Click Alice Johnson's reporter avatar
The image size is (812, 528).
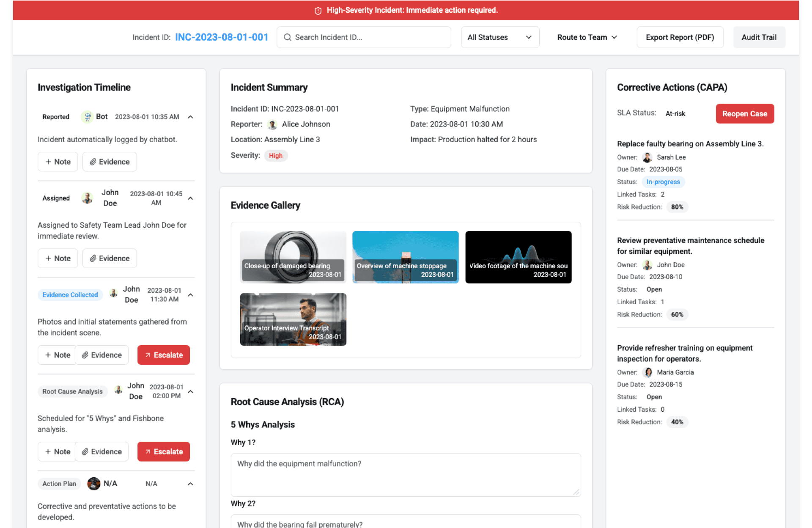click(x=272, y=124)
